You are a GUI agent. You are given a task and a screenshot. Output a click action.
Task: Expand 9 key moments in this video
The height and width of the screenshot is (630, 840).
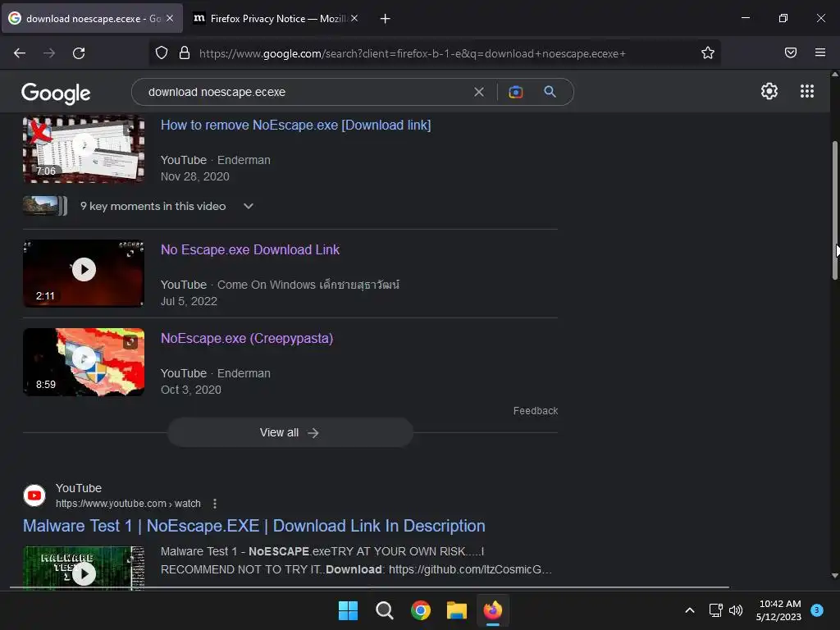pyautogui.click(x=248, y=206)
